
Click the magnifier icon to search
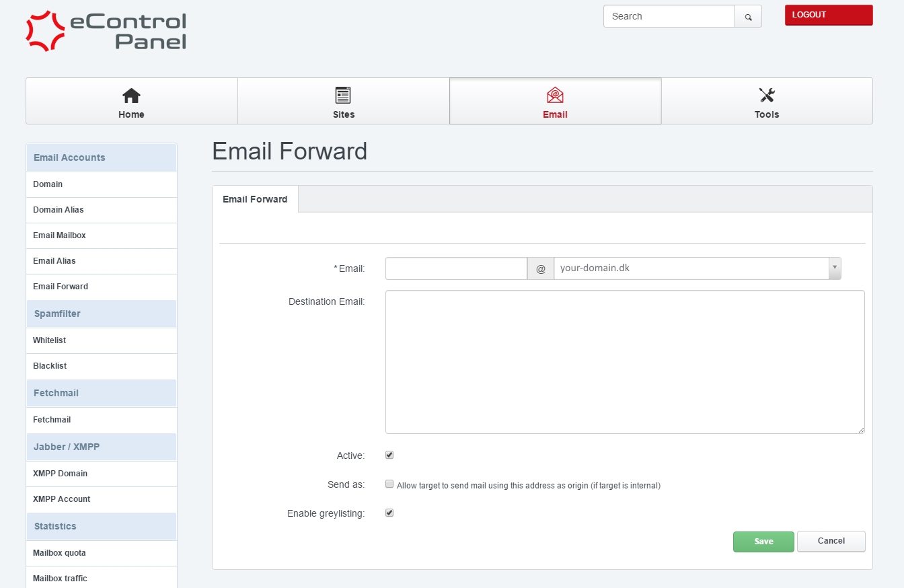click(748, 16)
